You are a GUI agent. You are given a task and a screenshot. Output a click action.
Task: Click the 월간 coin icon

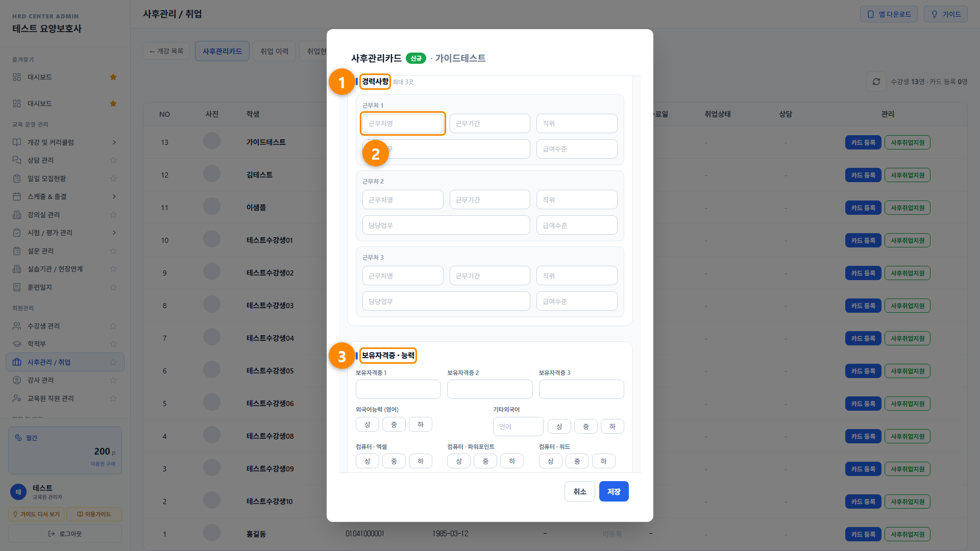18,438
